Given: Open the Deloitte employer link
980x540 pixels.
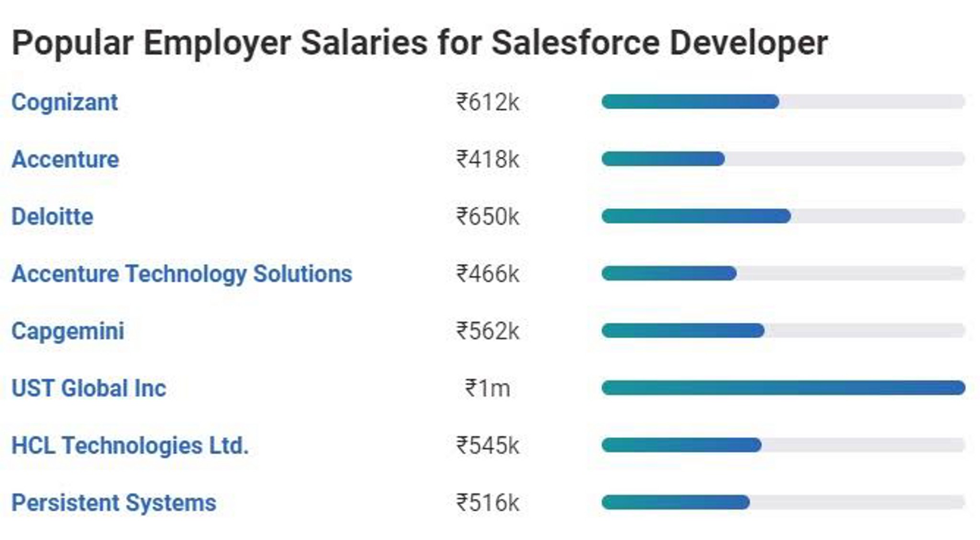Looking at the screenshot, I should coord(52,216).
